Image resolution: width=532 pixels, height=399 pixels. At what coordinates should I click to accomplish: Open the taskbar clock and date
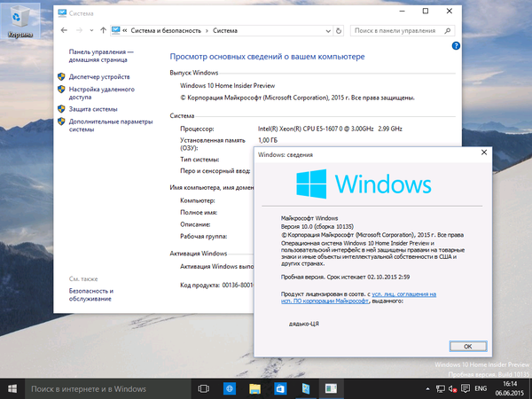(x=510, y=389)
